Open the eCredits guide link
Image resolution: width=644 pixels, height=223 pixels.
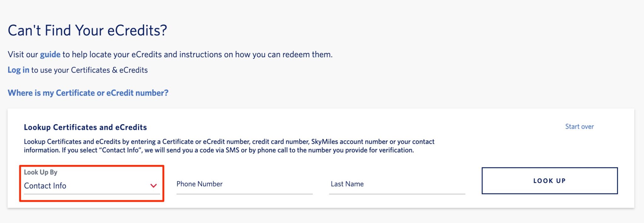50,54
